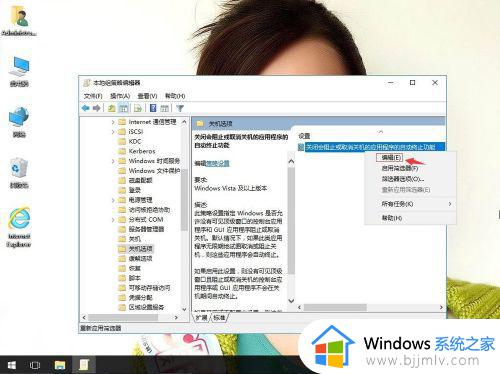Viewport: 500px width, 374px height.
Task: Click the folder icon beside Kerberos
Action: tap(122, 151)
